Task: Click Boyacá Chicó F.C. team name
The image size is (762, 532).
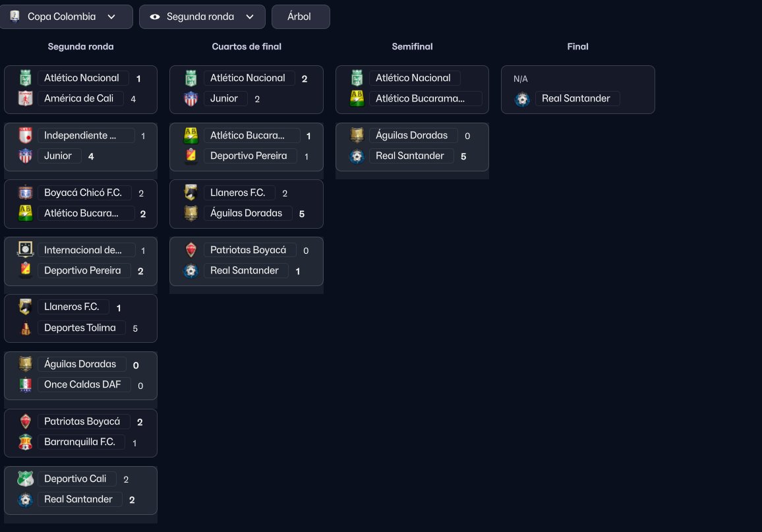Action: pyautogui.click(x=83, y=192)
